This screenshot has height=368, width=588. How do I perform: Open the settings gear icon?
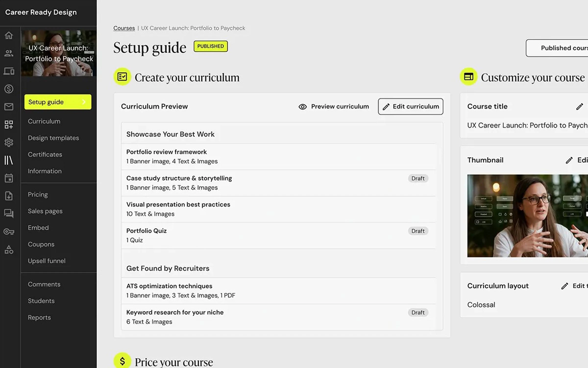[9, 142]
